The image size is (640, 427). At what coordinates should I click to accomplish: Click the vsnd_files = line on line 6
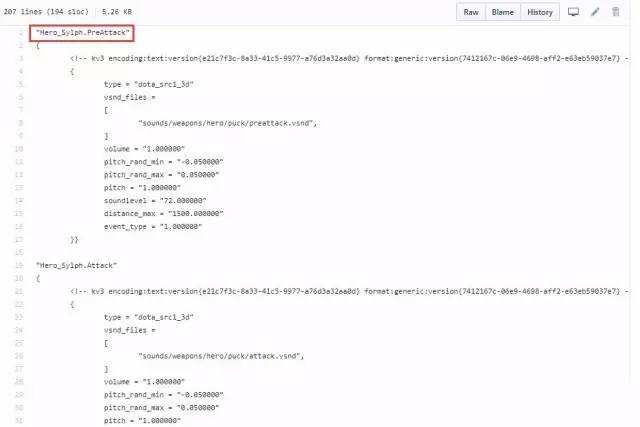[129, 97]
